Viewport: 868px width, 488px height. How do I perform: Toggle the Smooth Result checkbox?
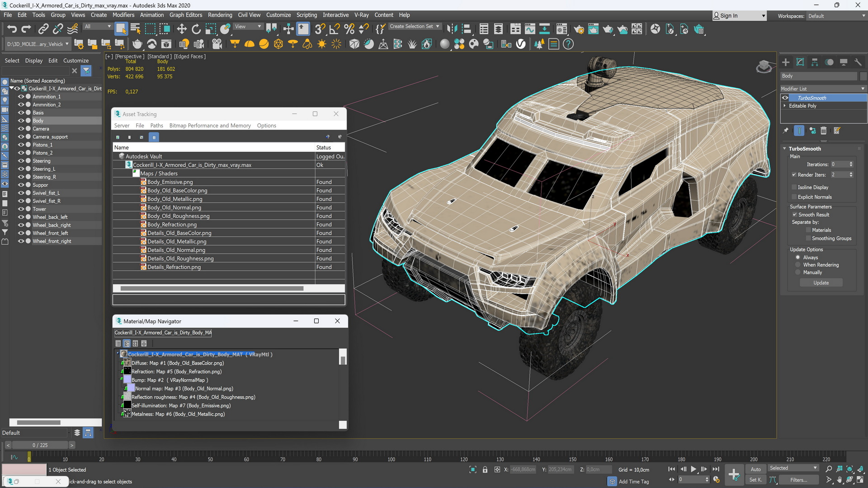[795, 215]
